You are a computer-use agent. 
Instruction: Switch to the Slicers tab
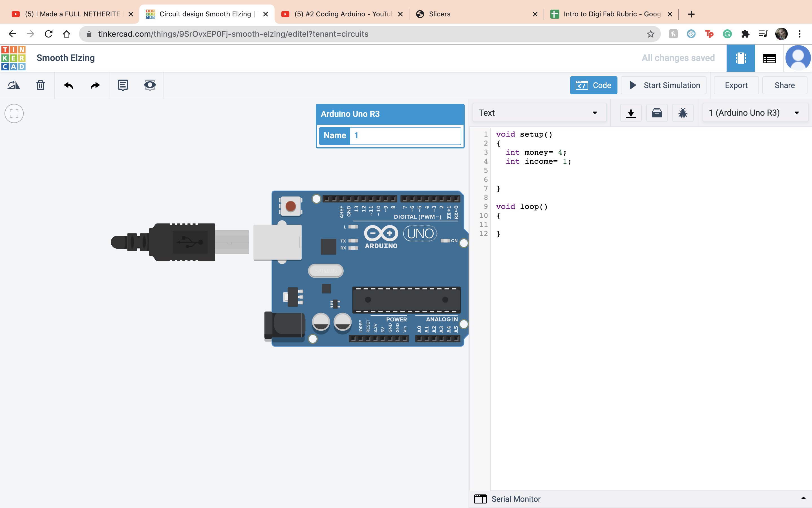pyautogui.click(x=476, y=14)
